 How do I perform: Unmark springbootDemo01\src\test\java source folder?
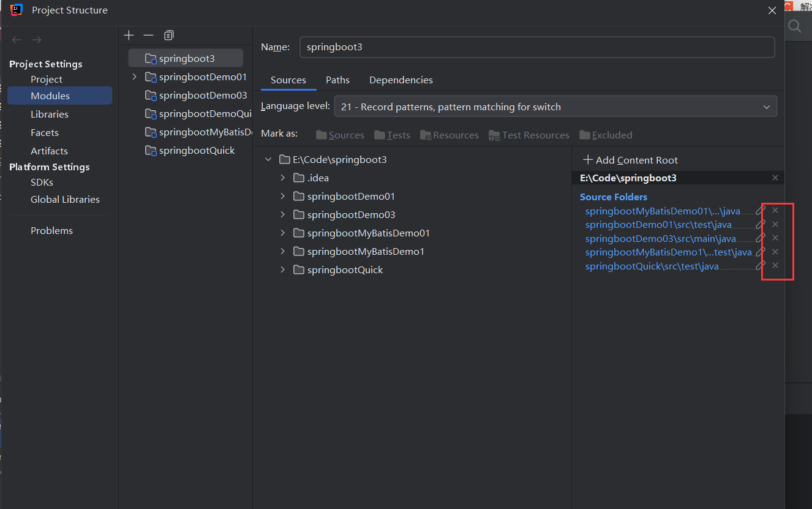[775, 224]
